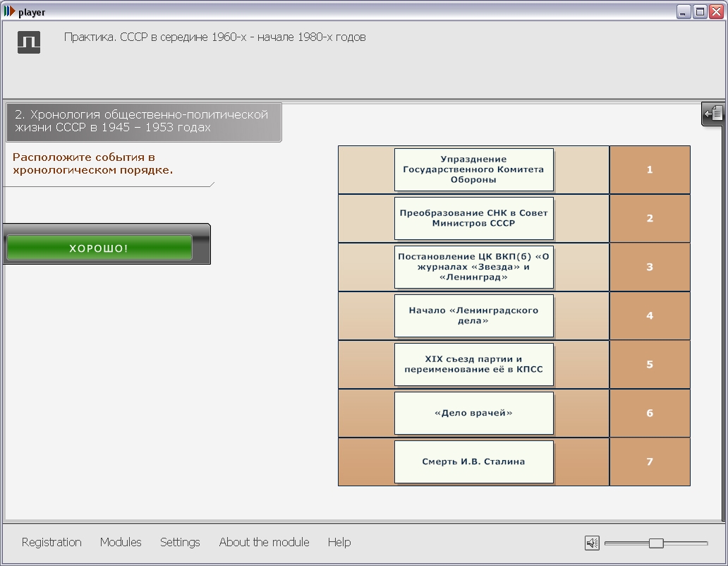The width and height of the screenshot is (728, 566).
Task: Open the Registration menu
Action: [x=51, y=542]
